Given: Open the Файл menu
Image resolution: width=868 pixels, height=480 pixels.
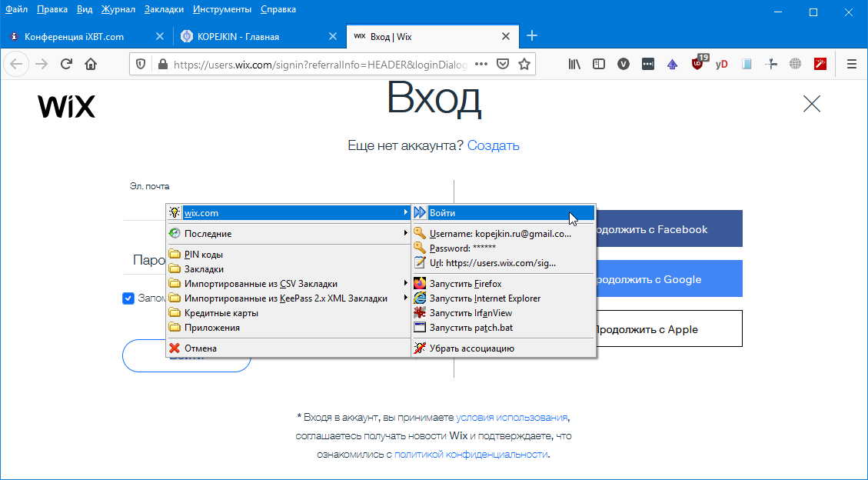Looking at the screenshot, I should point(17,9).
